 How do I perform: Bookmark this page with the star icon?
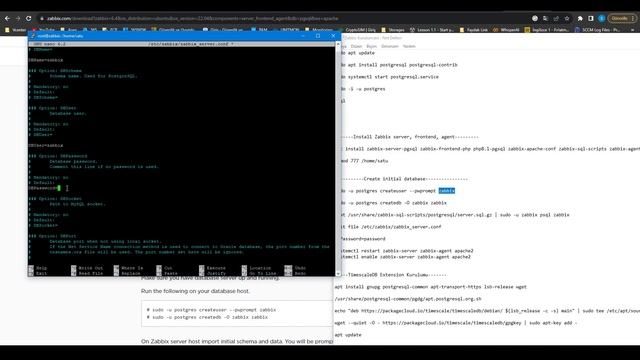click(567, 18)
